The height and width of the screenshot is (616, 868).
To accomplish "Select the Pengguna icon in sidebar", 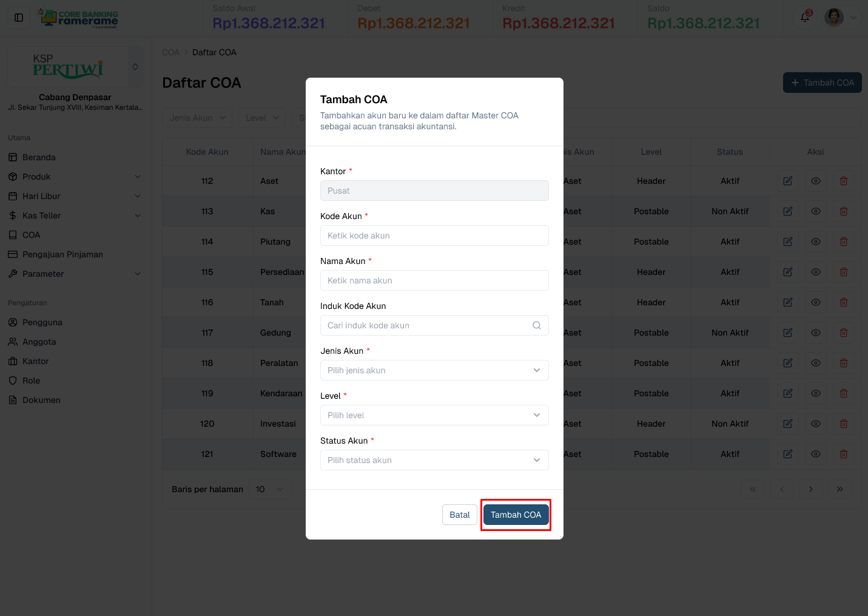I will tap(13, 322).
